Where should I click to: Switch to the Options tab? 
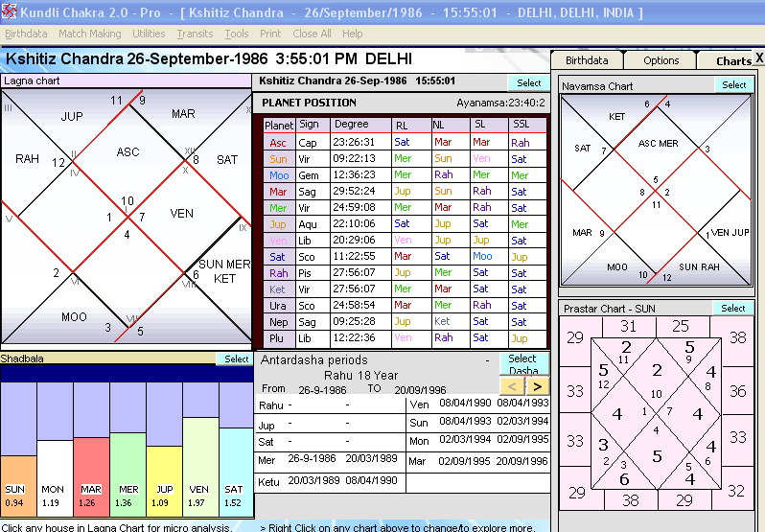coord(661,60)
